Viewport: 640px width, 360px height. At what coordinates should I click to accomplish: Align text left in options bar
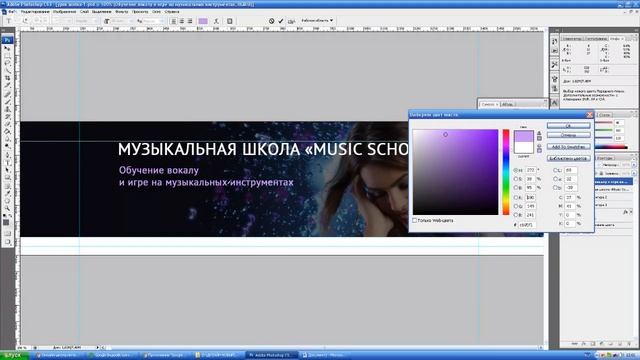(174, 21)
